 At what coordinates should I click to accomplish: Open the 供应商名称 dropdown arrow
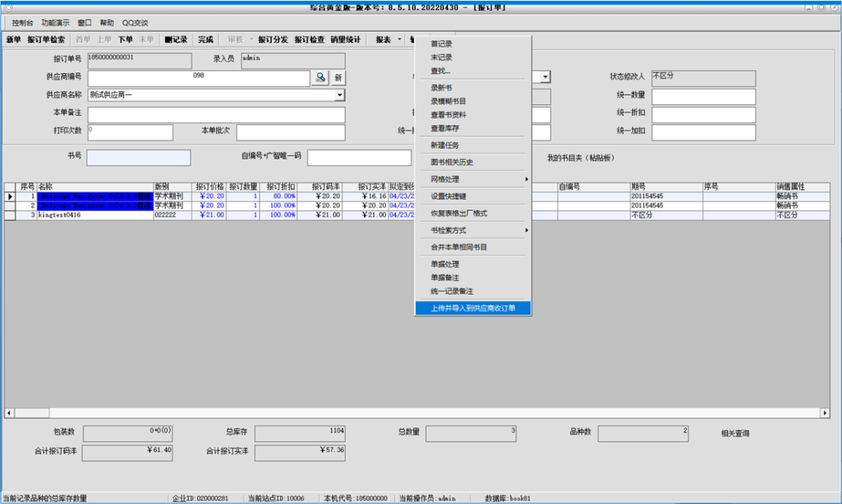(339, 95)
